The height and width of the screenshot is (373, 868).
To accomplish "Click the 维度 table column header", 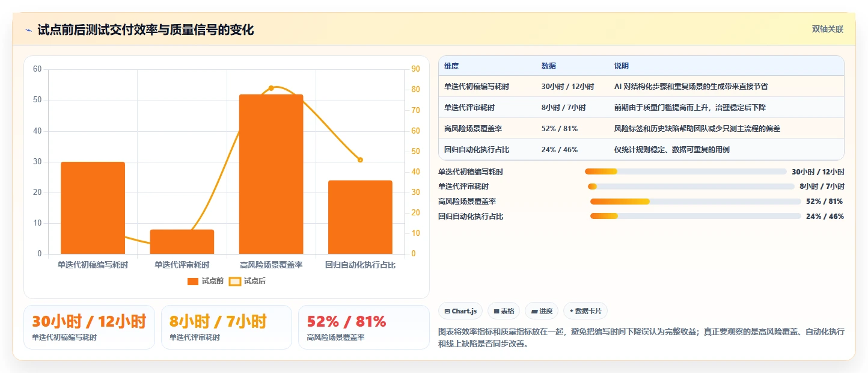I will pos(451,66).
